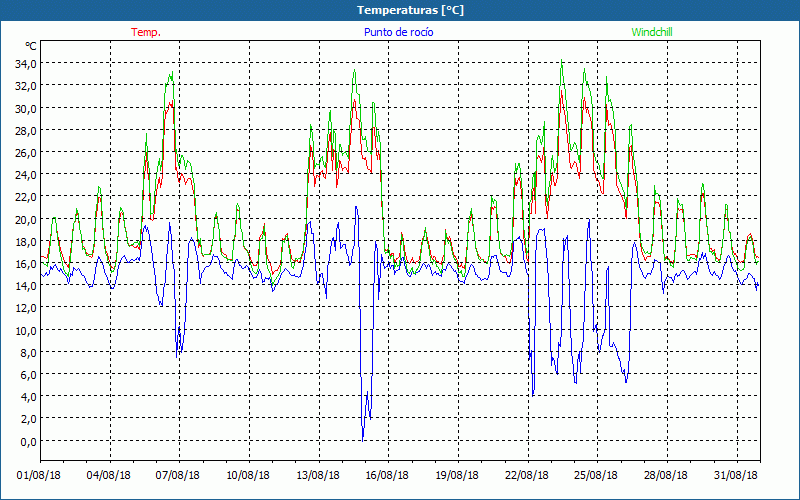Screen dimensions: 800x500
Task: Click the 22/08/18 date label
Action: pyautogui.click(x=527, y=476)
